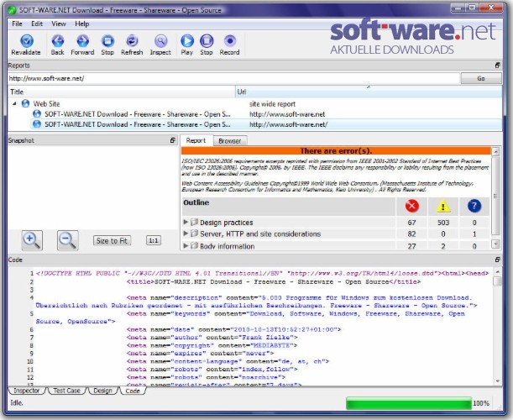513x420 pixels.
Task: Sort by the Title column header
Action: tap(122, 92)
